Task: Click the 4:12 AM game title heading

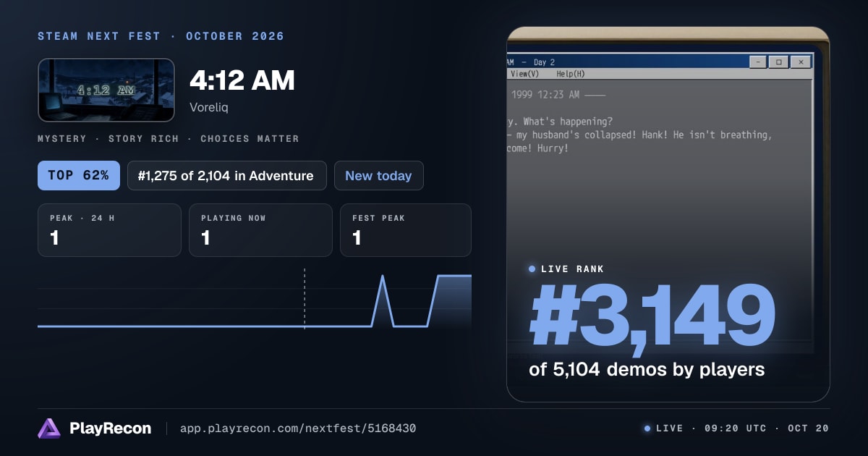Action: point(242,80)
